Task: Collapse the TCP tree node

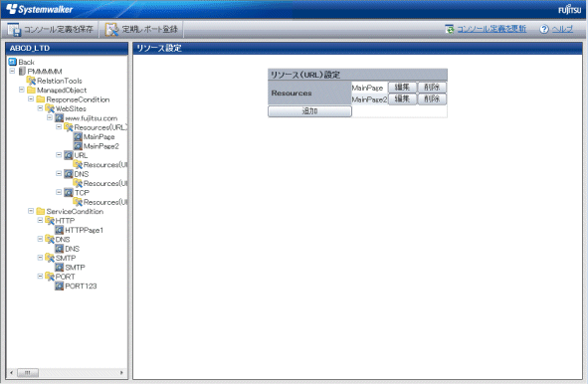Action: [59, 192]
